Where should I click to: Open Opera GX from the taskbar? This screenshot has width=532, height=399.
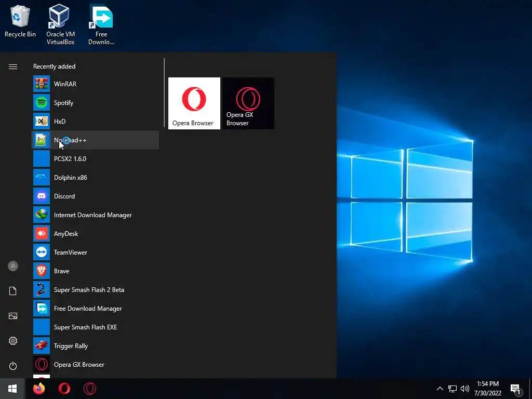pyautogui.click(x=90, y=389)
